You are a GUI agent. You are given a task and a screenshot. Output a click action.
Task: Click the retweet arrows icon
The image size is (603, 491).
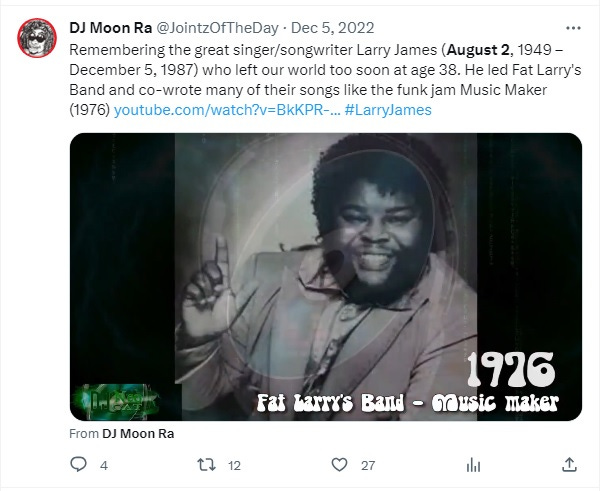(207, 465)
